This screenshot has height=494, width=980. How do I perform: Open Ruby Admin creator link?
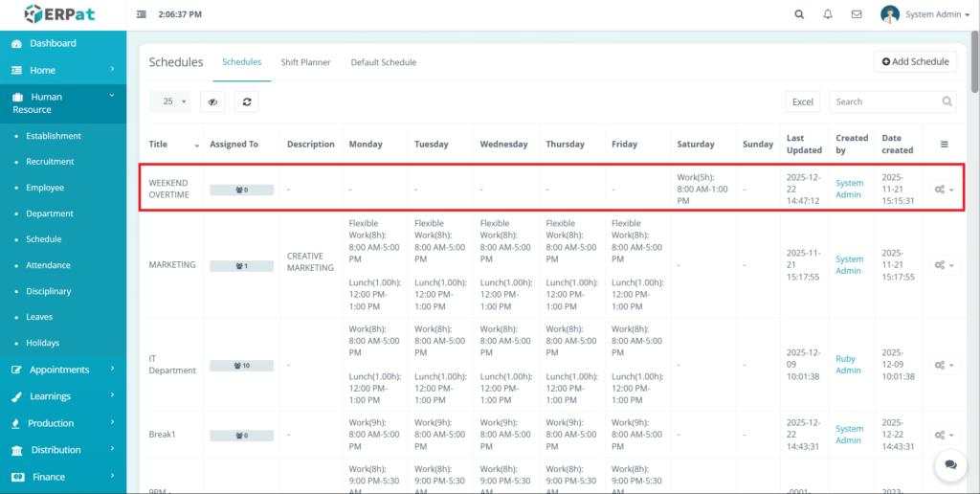(848, 365)
